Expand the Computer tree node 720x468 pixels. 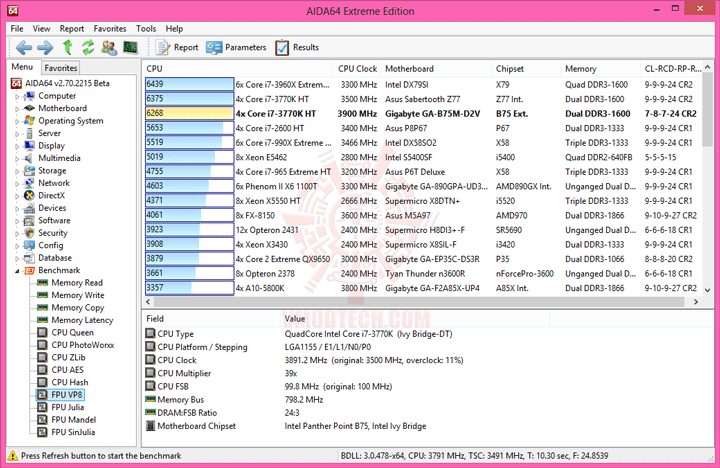point(17,96)
